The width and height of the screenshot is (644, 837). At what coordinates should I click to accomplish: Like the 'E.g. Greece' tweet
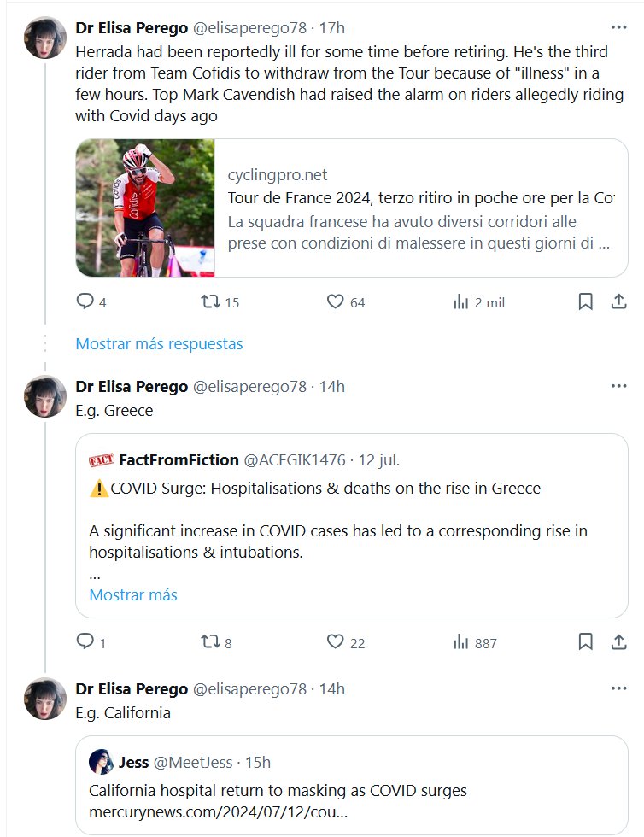click(336, 642)
